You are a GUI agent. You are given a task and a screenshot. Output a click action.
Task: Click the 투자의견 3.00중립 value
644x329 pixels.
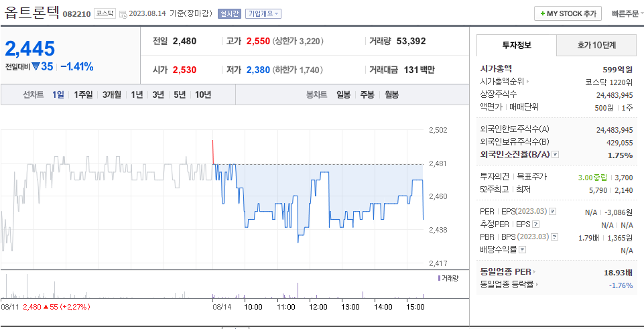click(x=592, y=178)
